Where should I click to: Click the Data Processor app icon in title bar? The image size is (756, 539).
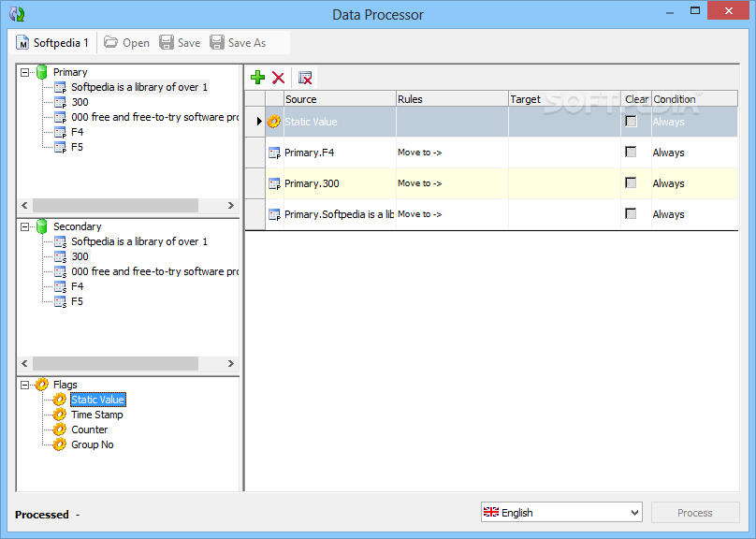[x=17, y=14]
